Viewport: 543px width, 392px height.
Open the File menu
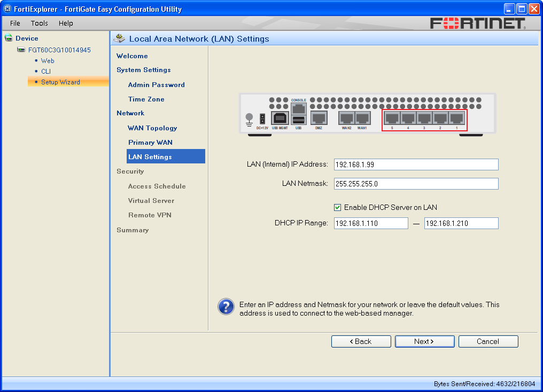coord(15,23)
